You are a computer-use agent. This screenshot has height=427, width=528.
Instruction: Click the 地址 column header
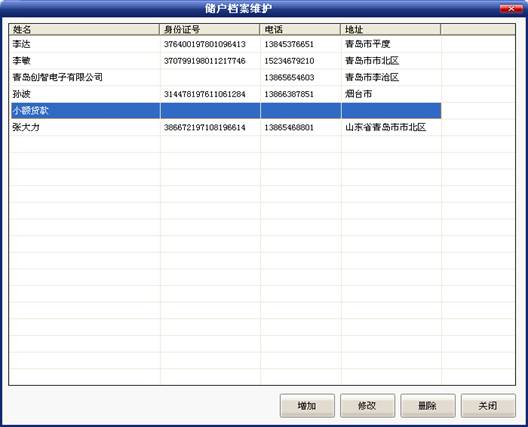(x=391, y=29)
